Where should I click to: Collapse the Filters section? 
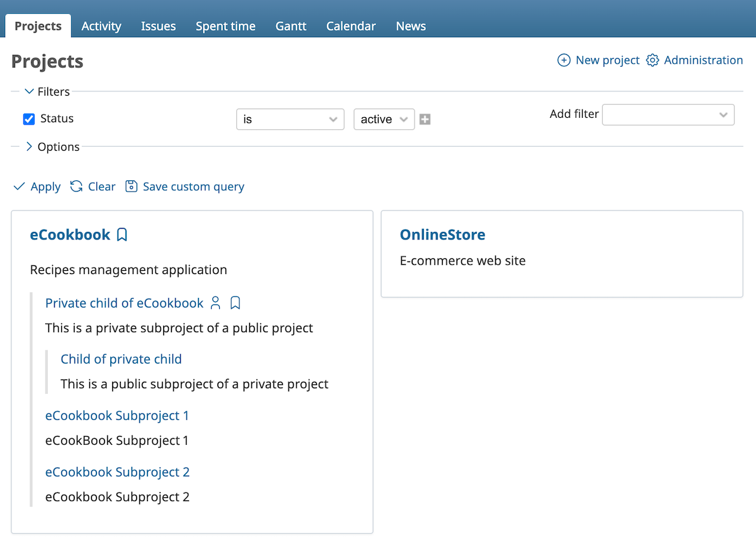(28, 91)
